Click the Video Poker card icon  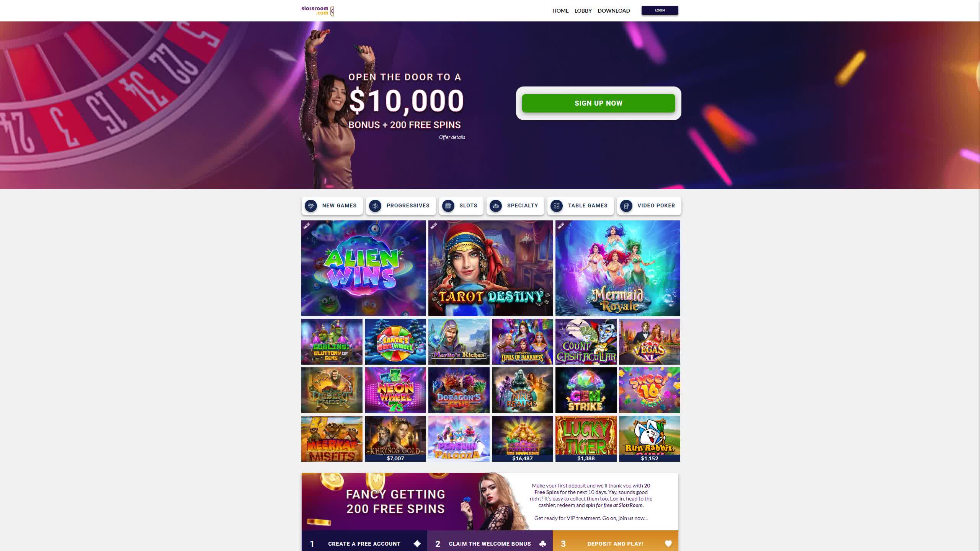click(x=626, y=206)
